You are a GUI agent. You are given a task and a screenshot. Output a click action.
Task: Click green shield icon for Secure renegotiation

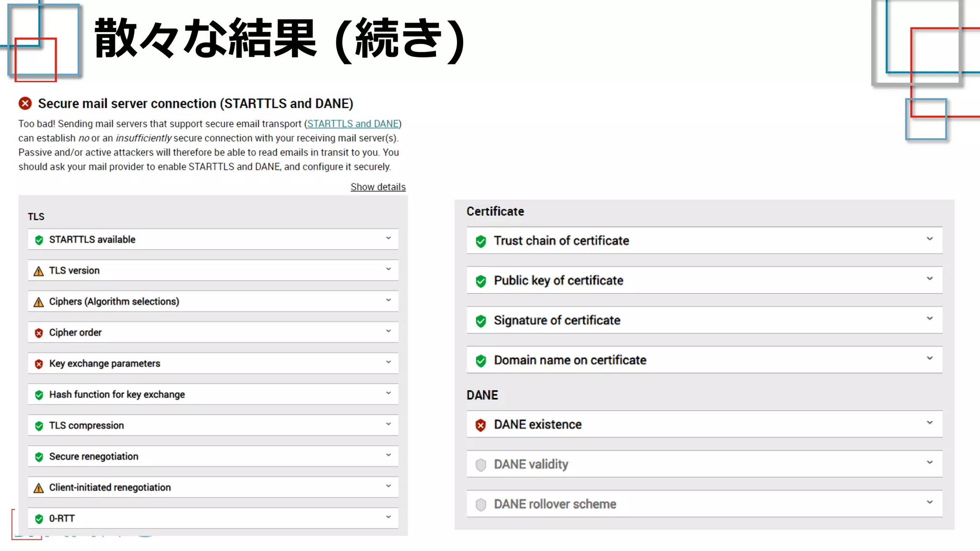[x=39, y=457]
